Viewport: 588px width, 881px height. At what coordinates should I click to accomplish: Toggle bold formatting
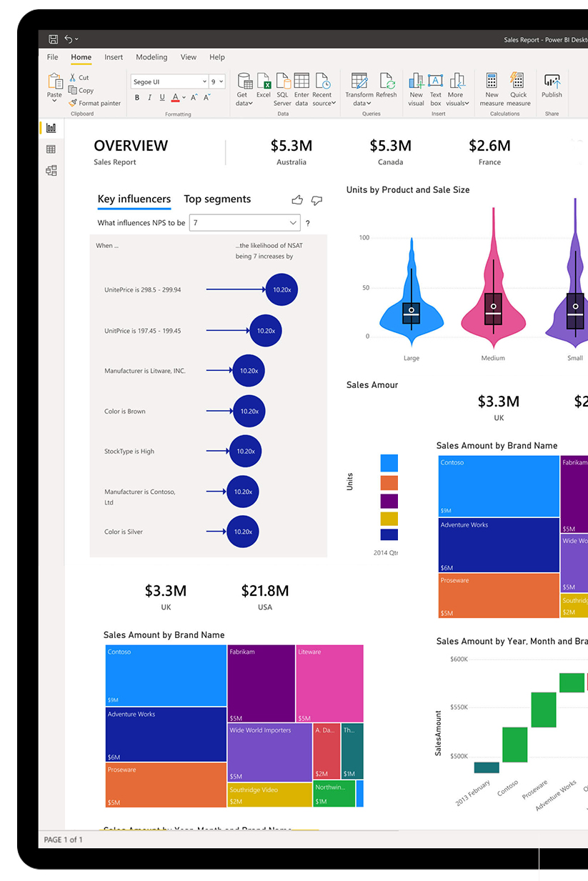(x=136, y=97)
